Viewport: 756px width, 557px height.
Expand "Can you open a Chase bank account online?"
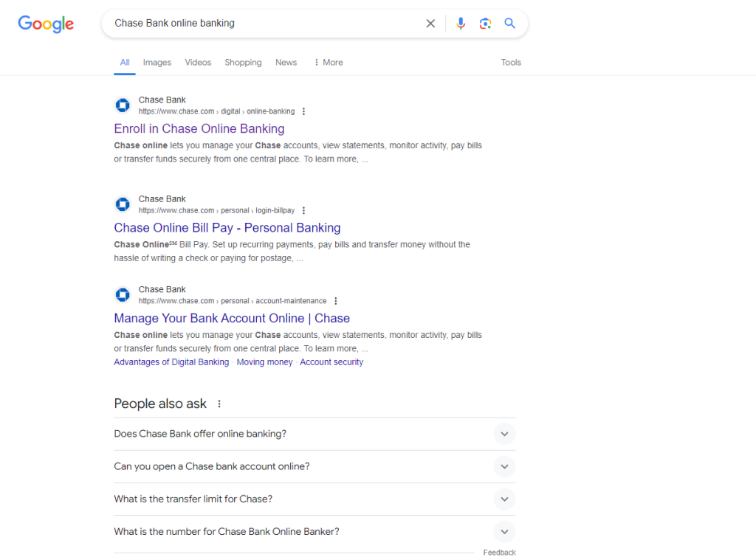click(x=504, y=466)
